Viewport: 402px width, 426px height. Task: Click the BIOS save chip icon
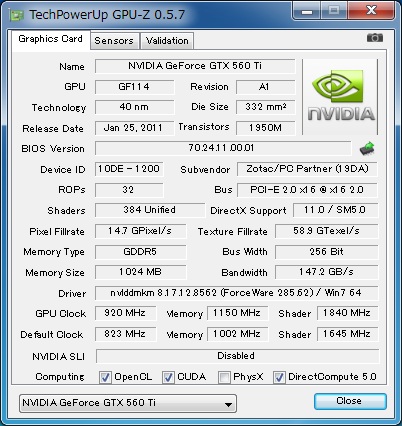click(x=367, y=149)
